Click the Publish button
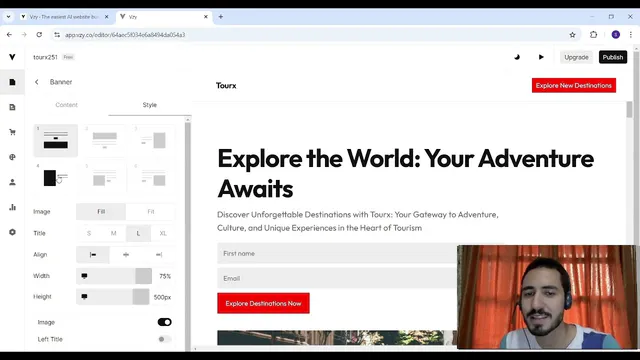Viewport: 640px width, 360px height. tap(613, 57)
